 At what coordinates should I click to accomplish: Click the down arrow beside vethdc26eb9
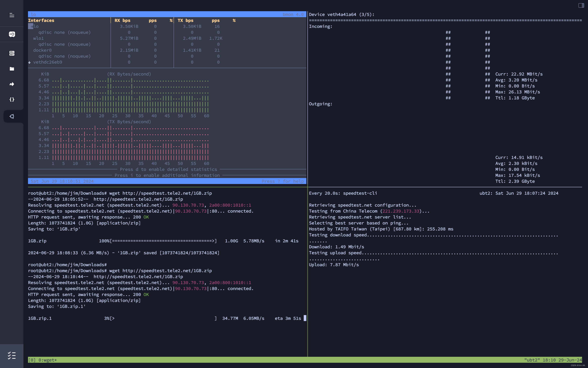click(x=29, y=62)
